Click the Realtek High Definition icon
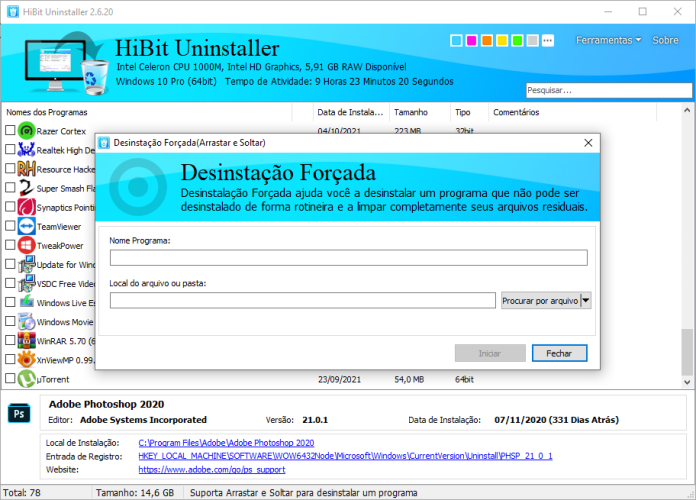696x500 pixels. pyautogui.click(x=27, y=150)
